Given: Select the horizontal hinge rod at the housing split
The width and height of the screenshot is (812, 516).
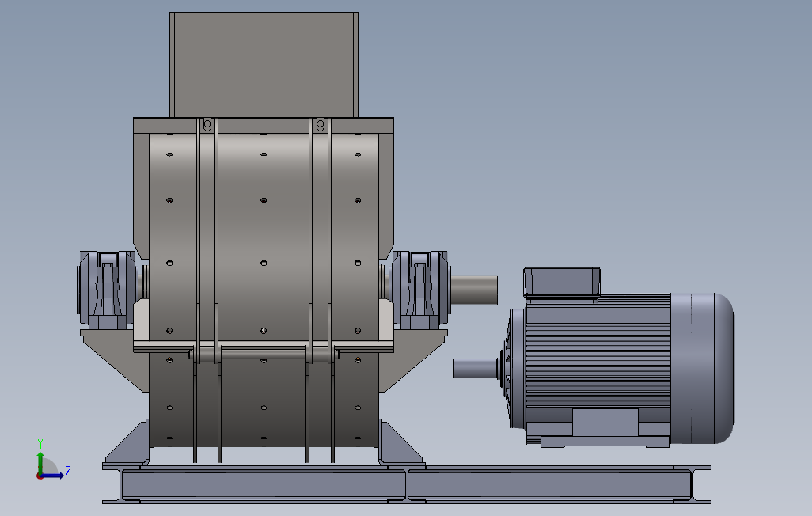Looking at the screenshot, I should click(264, 355).
